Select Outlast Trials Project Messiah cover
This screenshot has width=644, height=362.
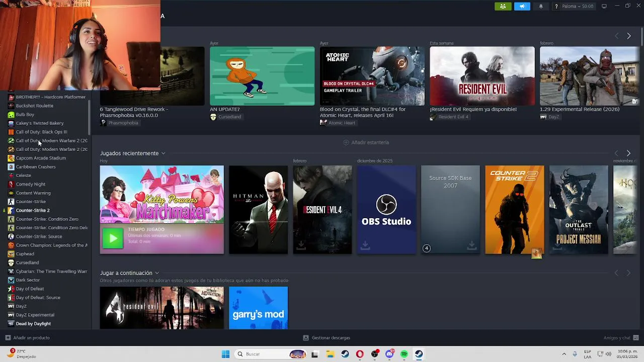pos(579,210)
